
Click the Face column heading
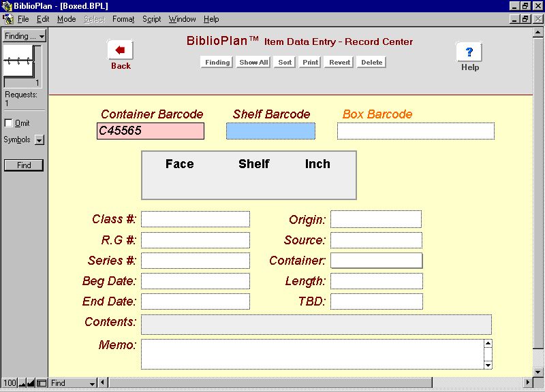click(179, 164)
